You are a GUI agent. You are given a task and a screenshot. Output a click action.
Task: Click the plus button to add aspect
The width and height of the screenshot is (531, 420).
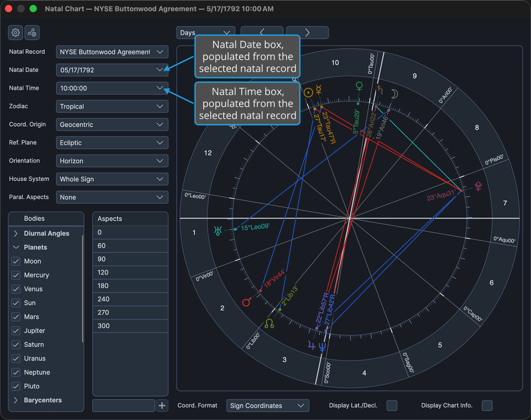pos(162,406)
